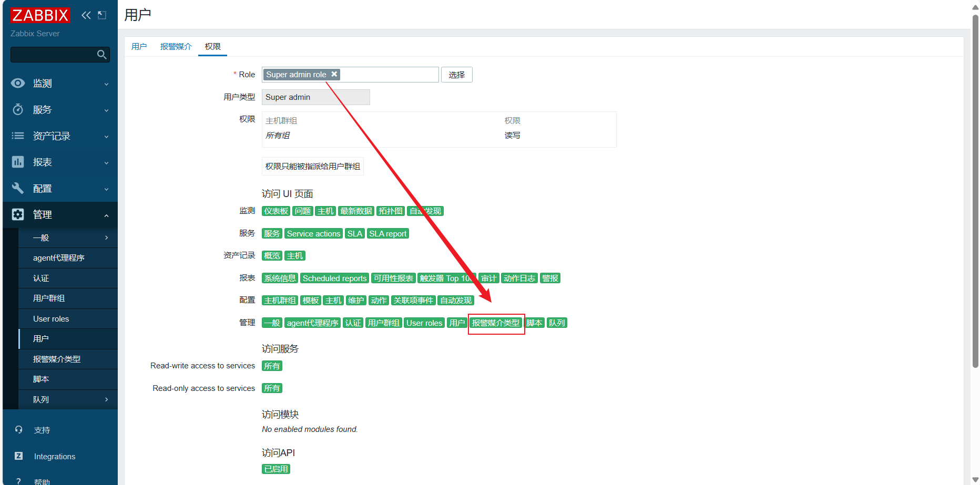Viewport: 980px width, 485px height.
Task: Open the 一般 submenu
Action: click(68, 238)
